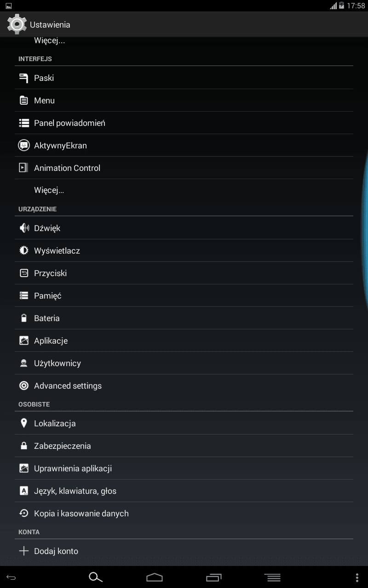Open recent apps from navigation bar

coord(214,577)
